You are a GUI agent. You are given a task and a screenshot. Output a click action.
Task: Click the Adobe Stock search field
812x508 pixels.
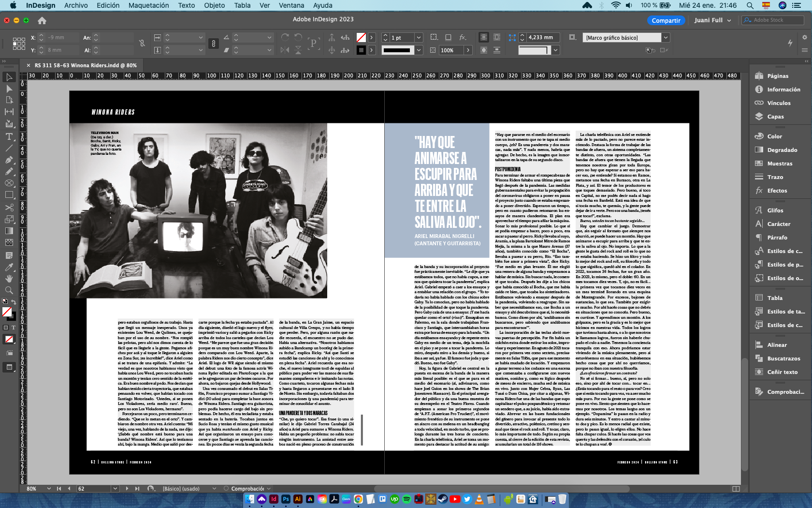[x=773, y=20]
